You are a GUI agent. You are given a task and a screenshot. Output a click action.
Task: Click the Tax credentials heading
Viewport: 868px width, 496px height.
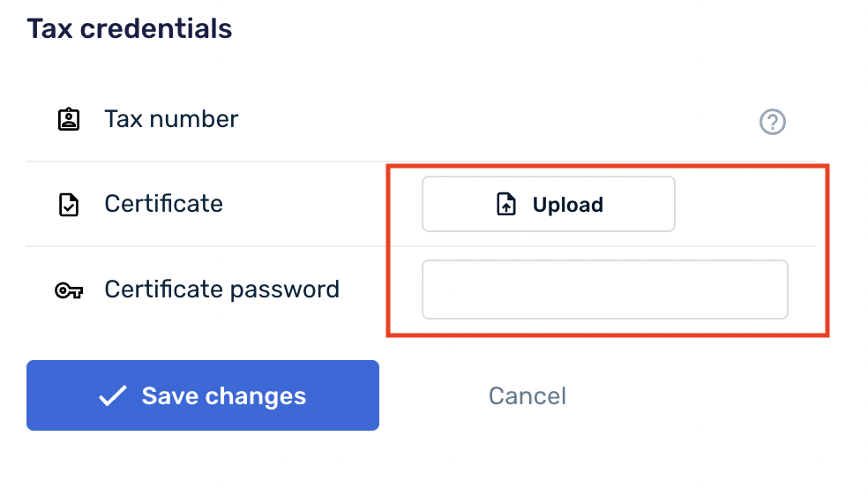pos(130,28)
